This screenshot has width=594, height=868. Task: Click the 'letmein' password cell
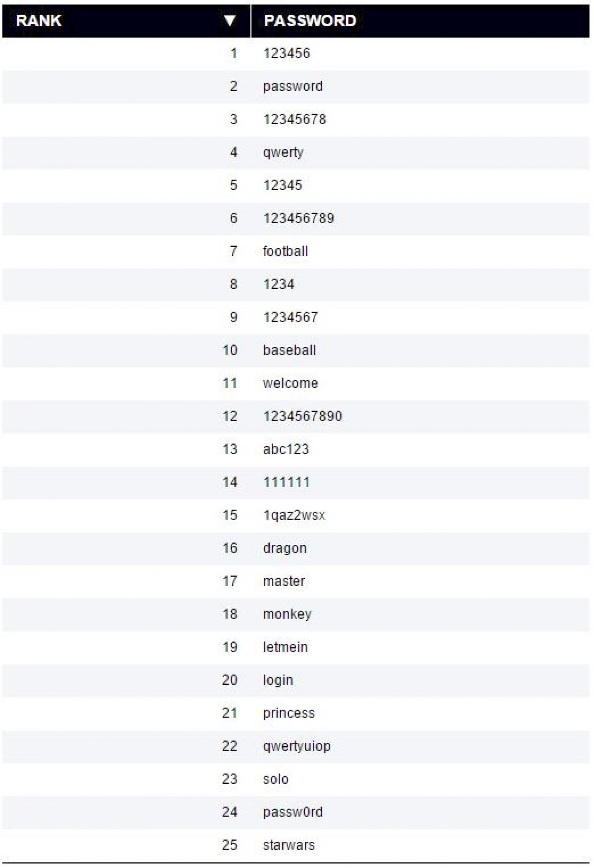point(286,647)
